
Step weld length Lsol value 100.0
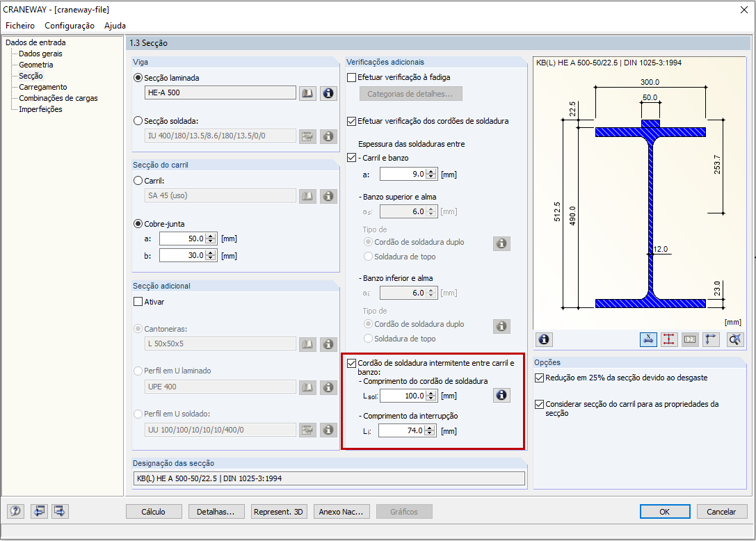click(431, 396)
